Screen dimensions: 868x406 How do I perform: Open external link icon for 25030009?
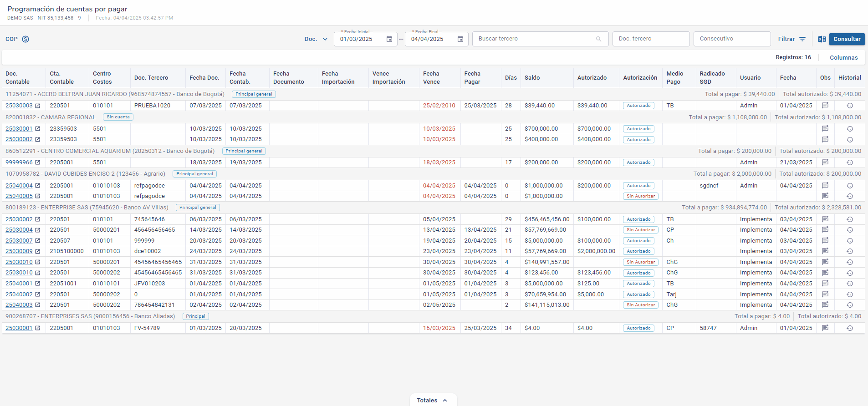pos(38,251)
